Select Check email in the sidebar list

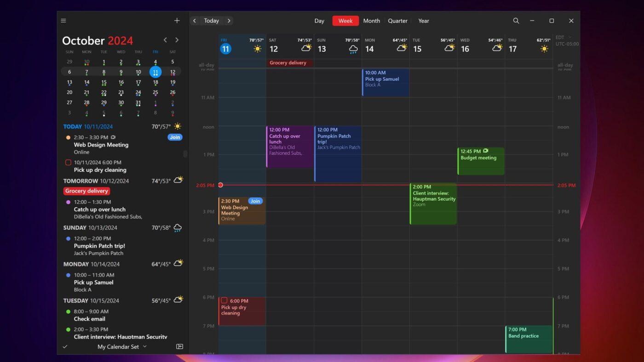89,319
